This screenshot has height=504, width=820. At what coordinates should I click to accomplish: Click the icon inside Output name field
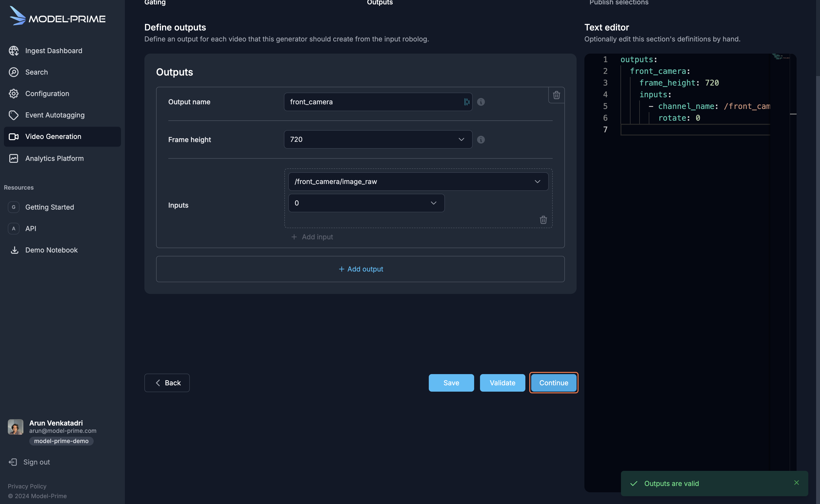(466, 102)
